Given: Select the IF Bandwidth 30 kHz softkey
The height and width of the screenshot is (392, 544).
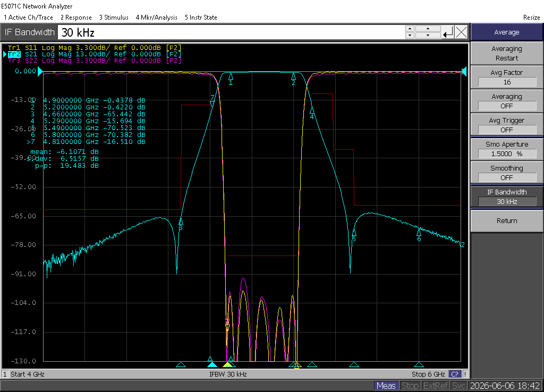Looking at the screenshot, I should point(506,197).
